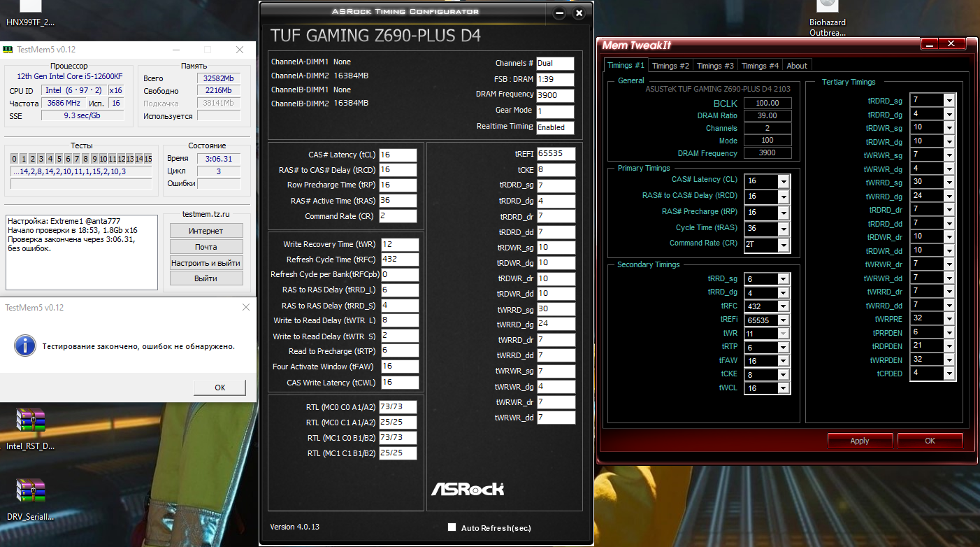Click the tREFI value field in ASRock

pyautogui.click(x=556, y=154)
